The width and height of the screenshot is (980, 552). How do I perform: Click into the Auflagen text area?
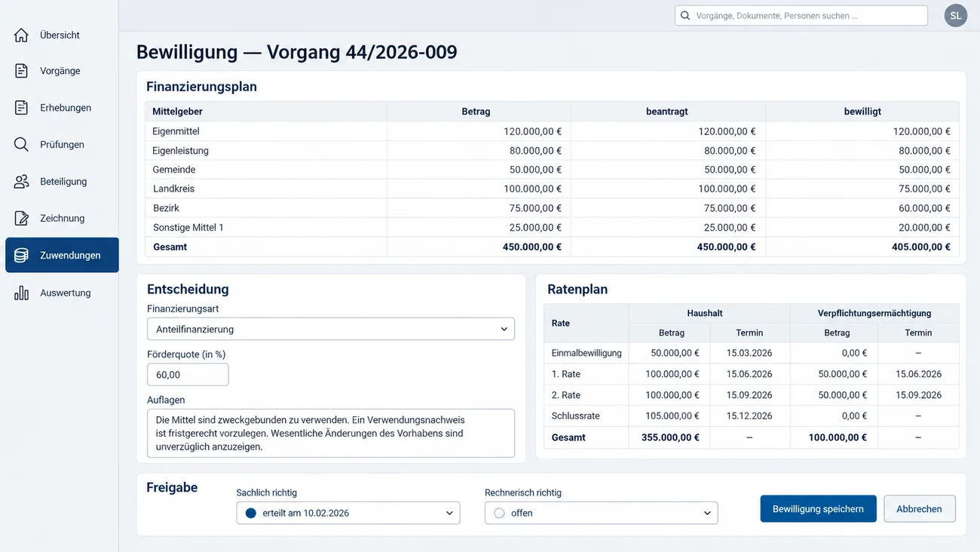pos(331,433)
